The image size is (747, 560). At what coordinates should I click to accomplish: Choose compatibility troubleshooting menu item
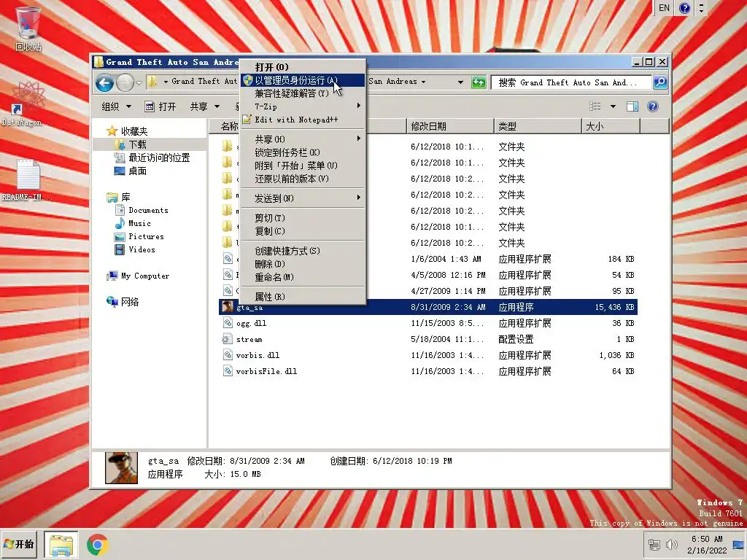click(x=303, y=93)
